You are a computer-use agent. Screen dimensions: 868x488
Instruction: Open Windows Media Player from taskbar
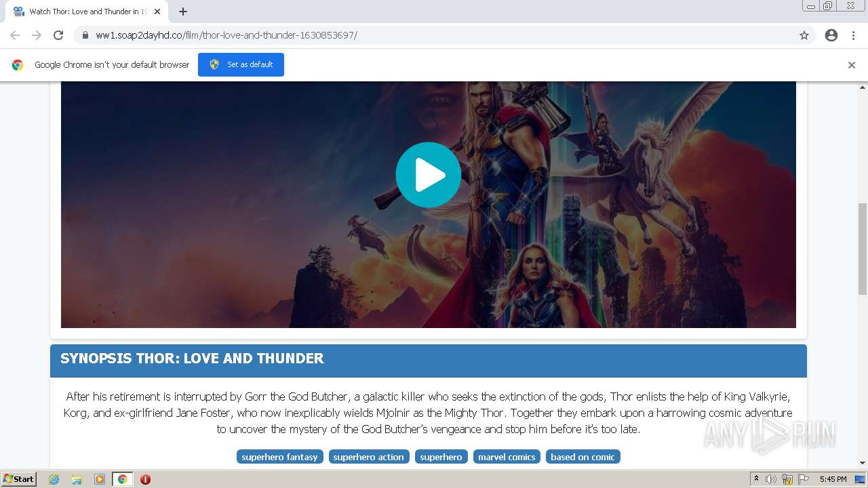pyautogui.click(x=100, y=479)
